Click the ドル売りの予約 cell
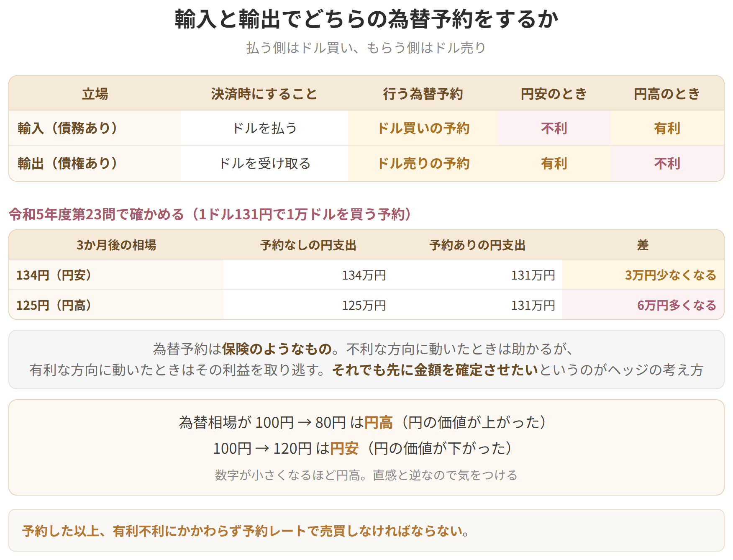 (x=423, y=163)
